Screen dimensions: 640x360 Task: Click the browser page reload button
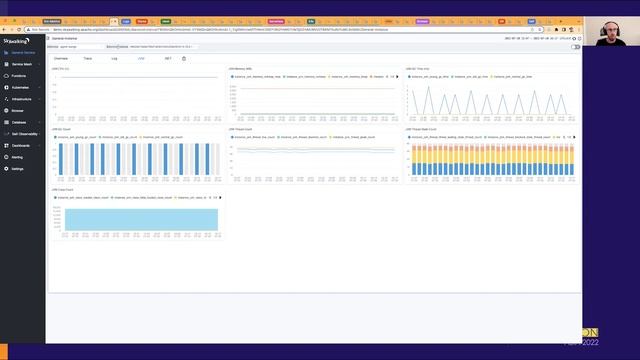click(19, 29)
